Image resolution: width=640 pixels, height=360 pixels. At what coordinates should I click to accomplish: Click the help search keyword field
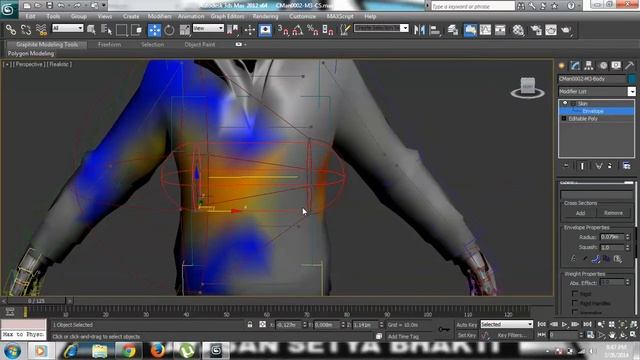(x=473, y=6)
